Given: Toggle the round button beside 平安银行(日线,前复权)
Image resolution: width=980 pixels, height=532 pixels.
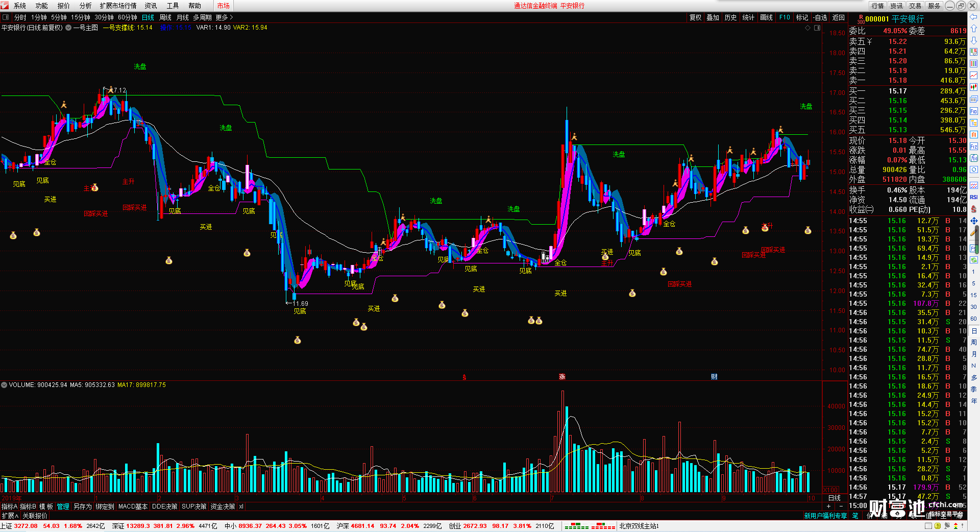Looking at the screenshot, I should (68, 28).
